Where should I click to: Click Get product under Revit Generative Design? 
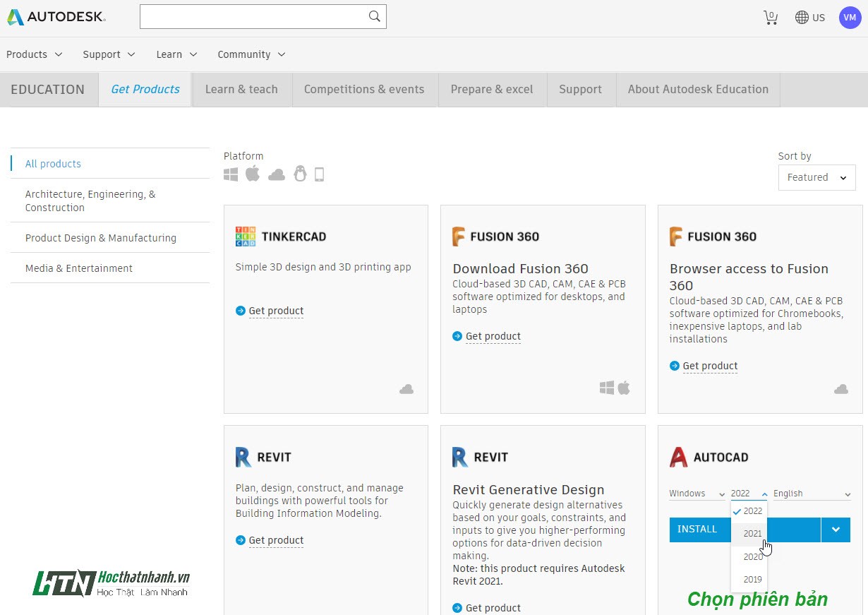click(x=493, y=608)
